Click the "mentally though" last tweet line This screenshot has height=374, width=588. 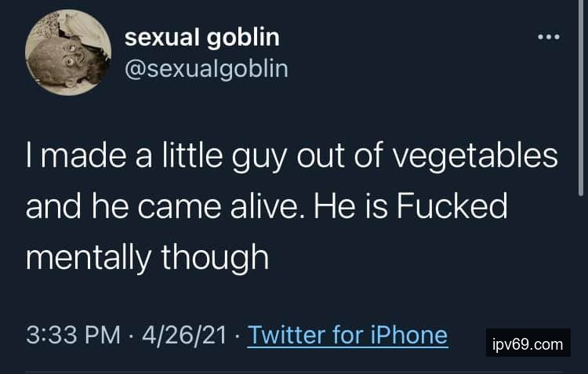tap(147, 257)
